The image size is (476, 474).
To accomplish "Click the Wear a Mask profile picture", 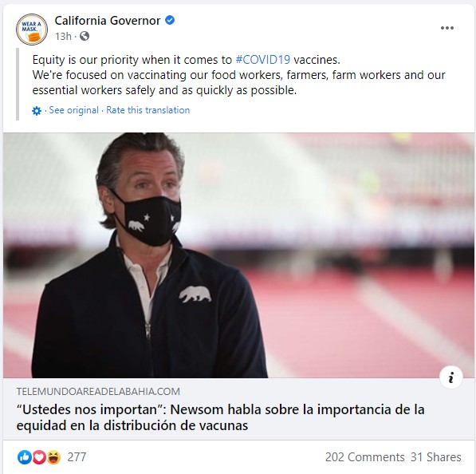I will tap(32, 30).
